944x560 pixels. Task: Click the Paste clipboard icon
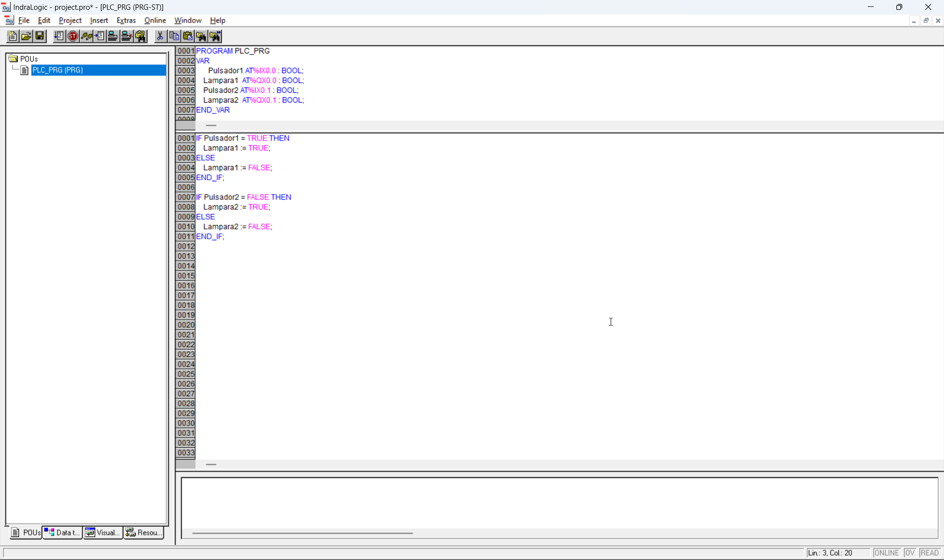point(188,36)
